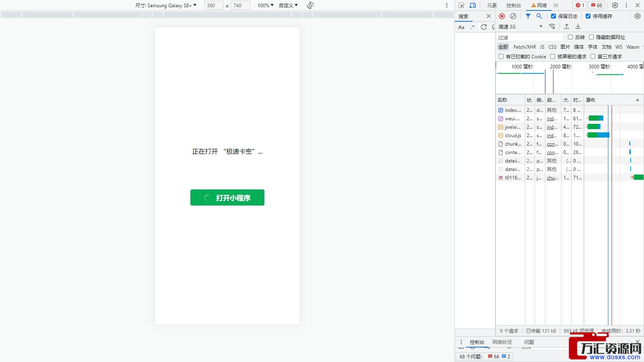644x362 pixels.
Task: Select the index... document request row
Action: [570, 110]
